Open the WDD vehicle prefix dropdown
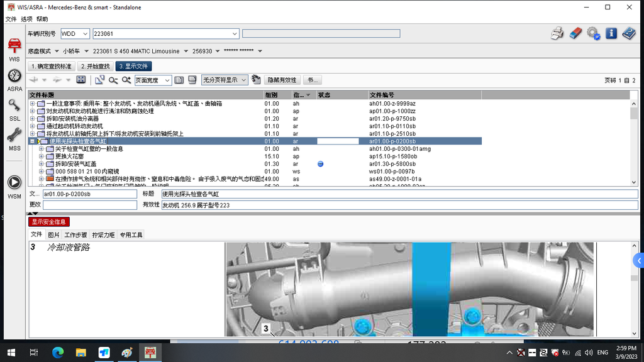 pyautogui.click(x=86, y=34)
